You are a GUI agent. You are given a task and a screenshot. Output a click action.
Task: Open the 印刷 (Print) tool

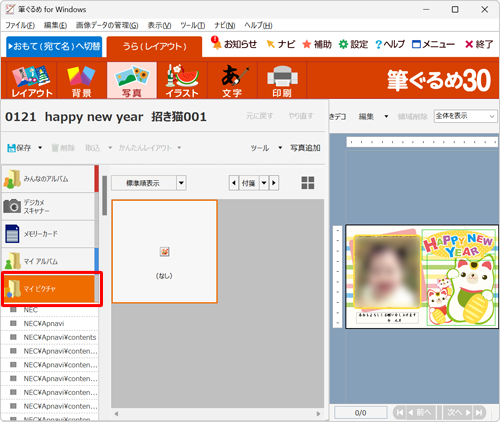coord(282,81)
